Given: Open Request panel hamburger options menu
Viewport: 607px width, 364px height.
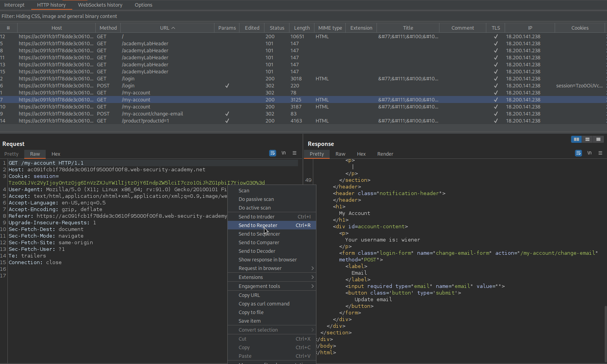Looking at the screenshot, I should click(295, 153).
